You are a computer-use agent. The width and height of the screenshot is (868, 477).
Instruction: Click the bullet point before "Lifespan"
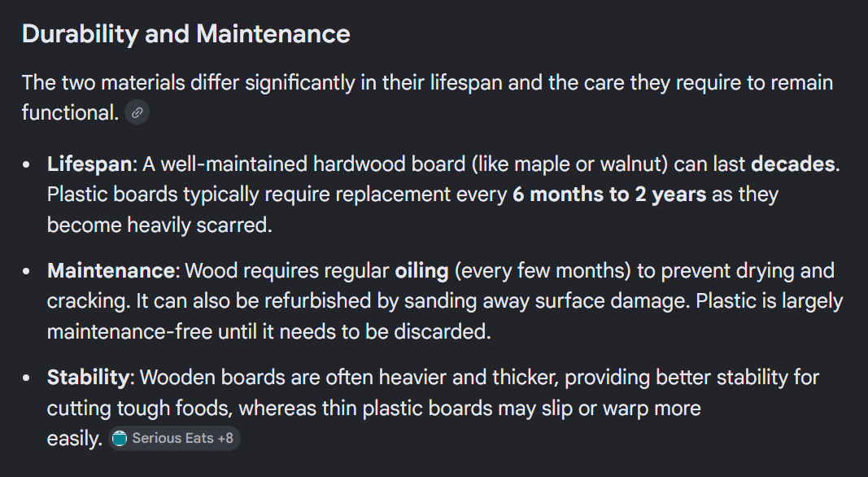click(27, 164)
